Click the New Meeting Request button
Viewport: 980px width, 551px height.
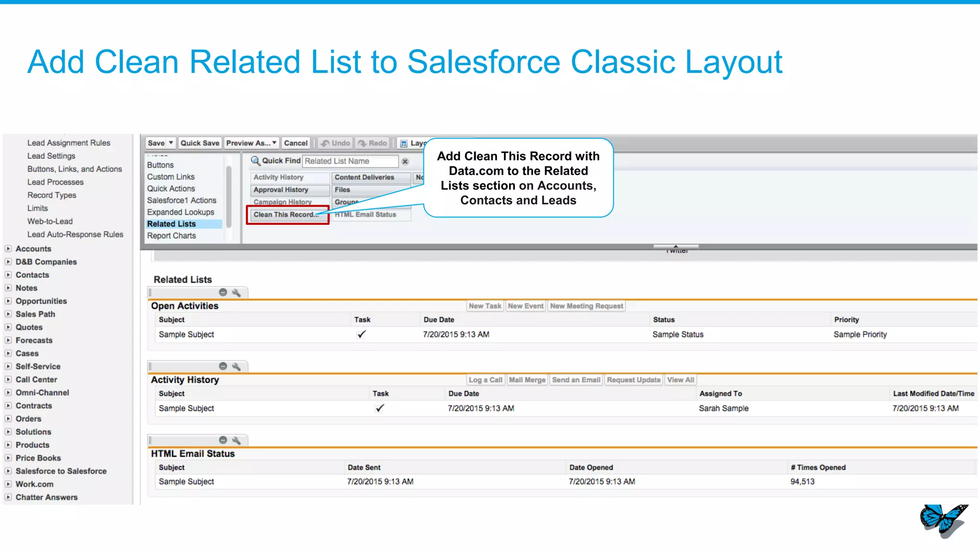(586, 306)
